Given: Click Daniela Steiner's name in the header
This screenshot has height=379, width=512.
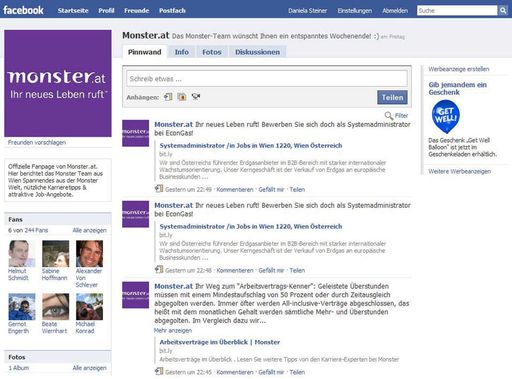Looking at the screenshot, I should pyautogui.click(x=307, y=11).
